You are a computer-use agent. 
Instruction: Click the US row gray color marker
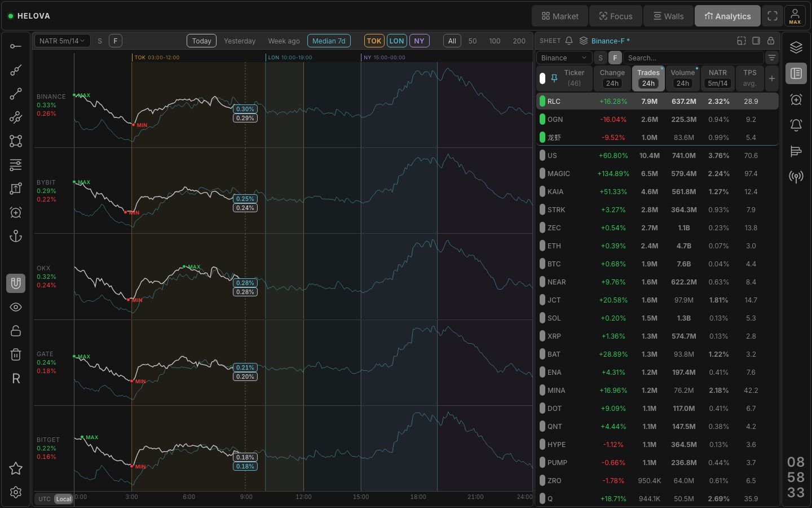tap(542, 155)
